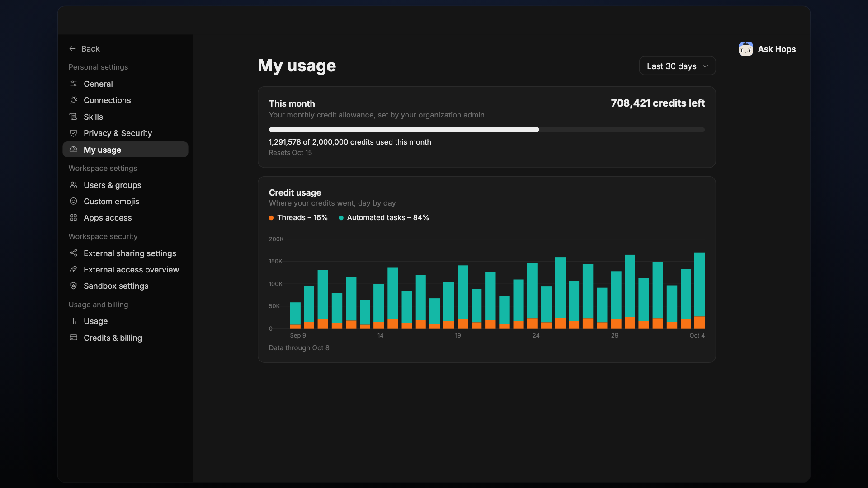Click the 'Data through Oct 8' note
This screenshot has height=488, width=868.
299,348
